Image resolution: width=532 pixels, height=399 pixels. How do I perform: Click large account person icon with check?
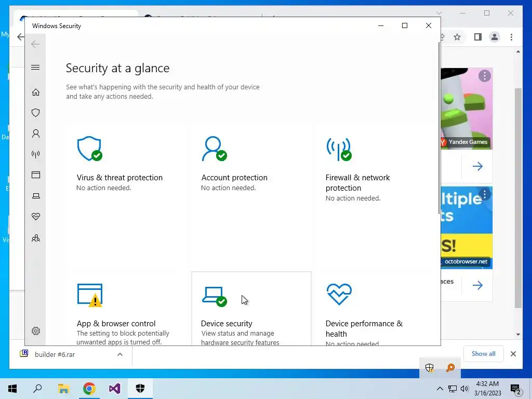coord(214,149)
